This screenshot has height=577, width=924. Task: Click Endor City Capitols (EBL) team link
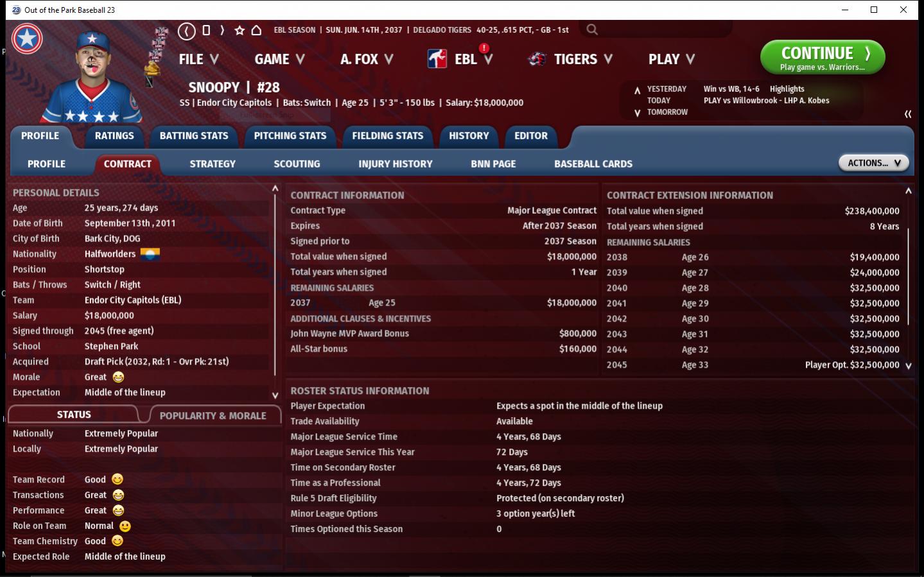(x=133, y=300)
